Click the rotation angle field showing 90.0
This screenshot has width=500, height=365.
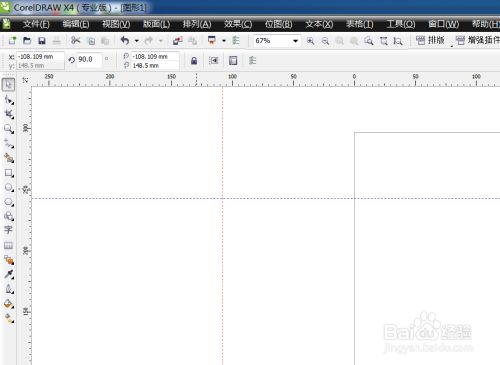(x=89, y=59)
